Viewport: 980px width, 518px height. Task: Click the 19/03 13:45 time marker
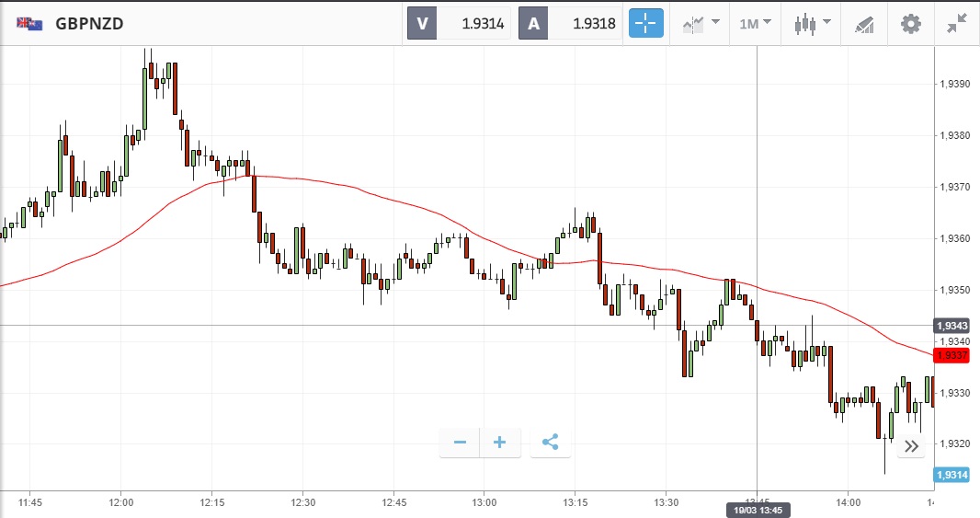pyautogui.click(x=757, y=509)
